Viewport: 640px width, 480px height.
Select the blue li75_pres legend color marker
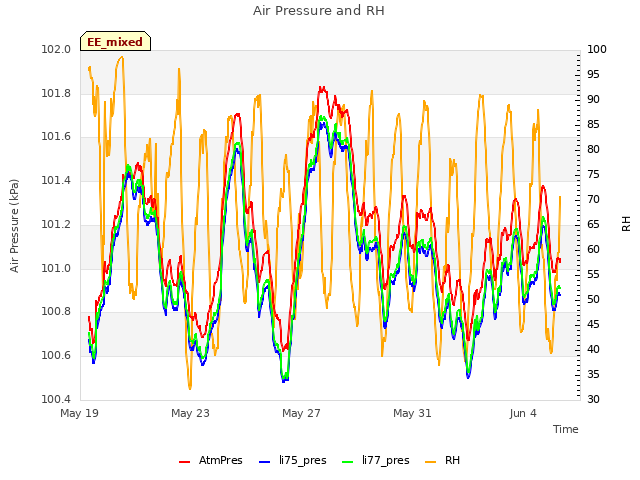point(264,462)
